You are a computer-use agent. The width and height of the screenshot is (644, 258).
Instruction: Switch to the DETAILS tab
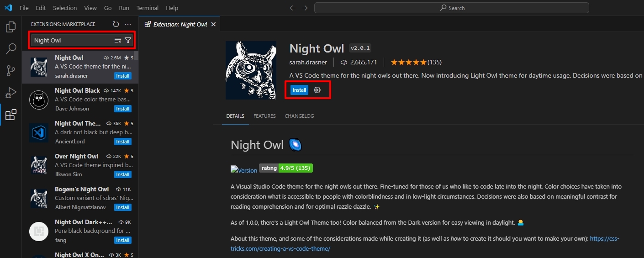(x=235, y=116)
